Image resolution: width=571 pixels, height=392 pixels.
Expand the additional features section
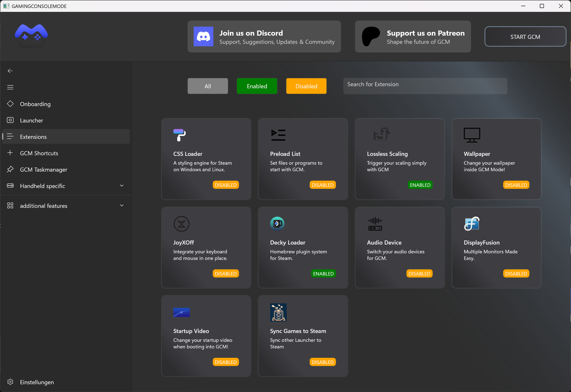(122, 206)
